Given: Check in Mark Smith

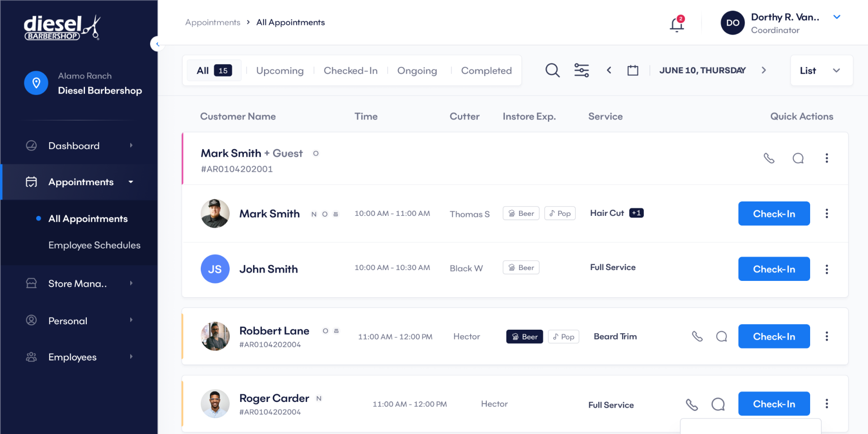Looking at the screenshot, I should (774, 214).
